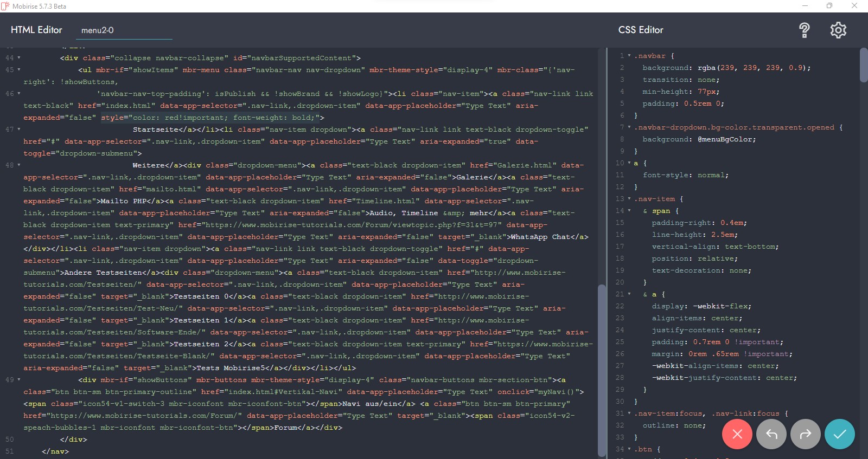Select the menu2-0 tab

(x=98, y=30)
